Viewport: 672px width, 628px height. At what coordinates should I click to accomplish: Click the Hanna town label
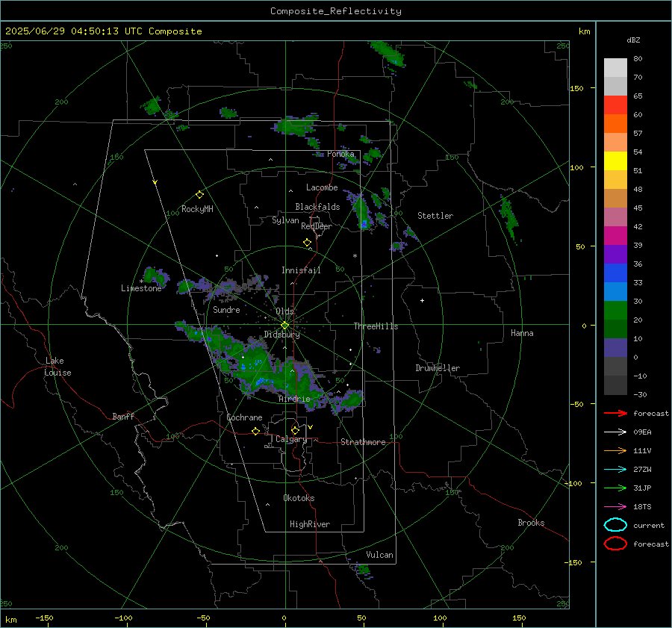click(x=522, y=333)
